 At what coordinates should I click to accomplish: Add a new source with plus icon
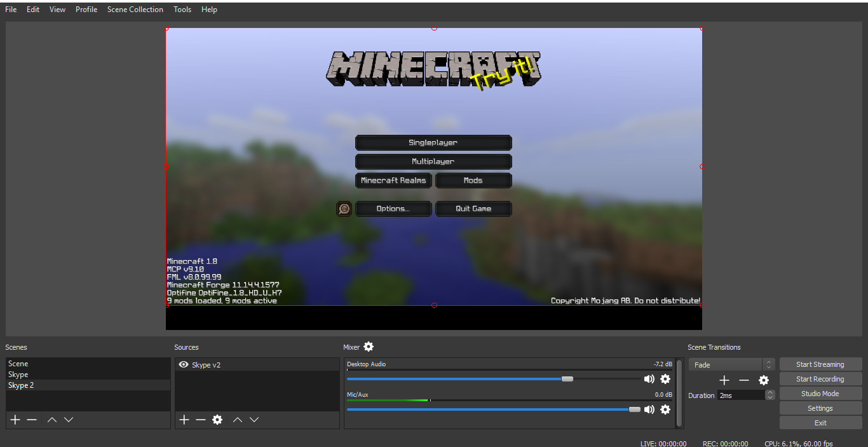tap(184, 420)
